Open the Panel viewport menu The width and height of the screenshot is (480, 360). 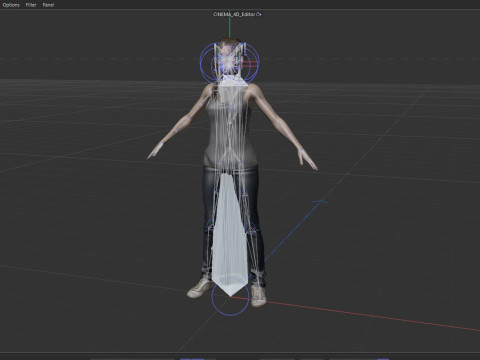(48, 5)
